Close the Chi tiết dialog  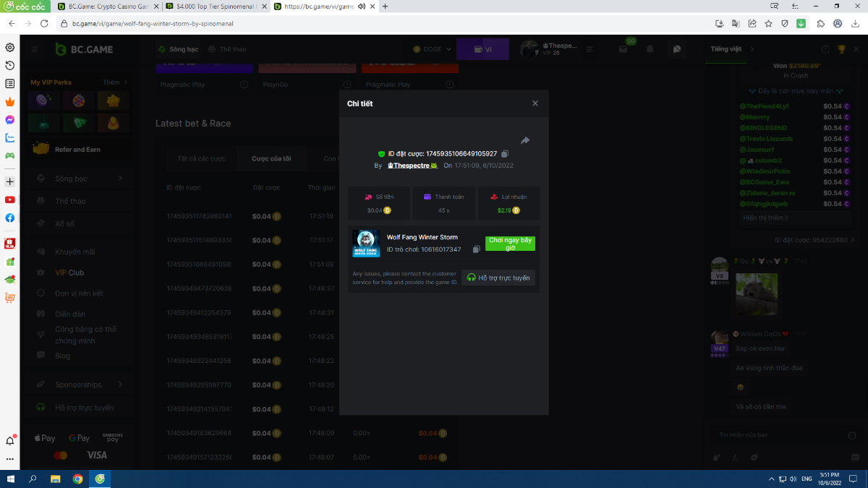pyautogui.click(x=535, y=103)
